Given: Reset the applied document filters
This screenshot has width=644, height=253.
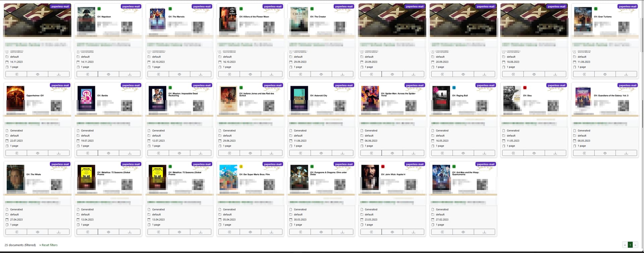Looking at the screenshot, I should (x=48, y=245).
